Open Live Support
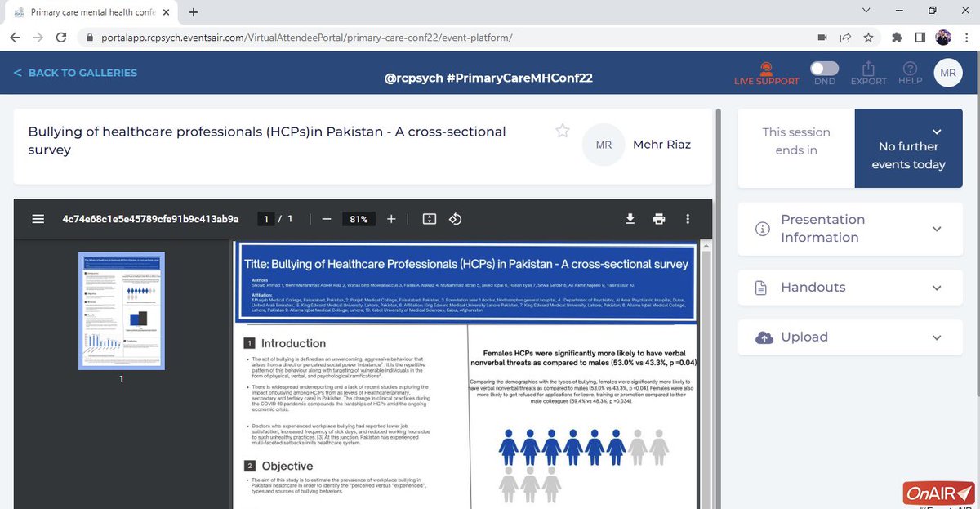Viewport: 980px width, 509px height. coord(766,74)
